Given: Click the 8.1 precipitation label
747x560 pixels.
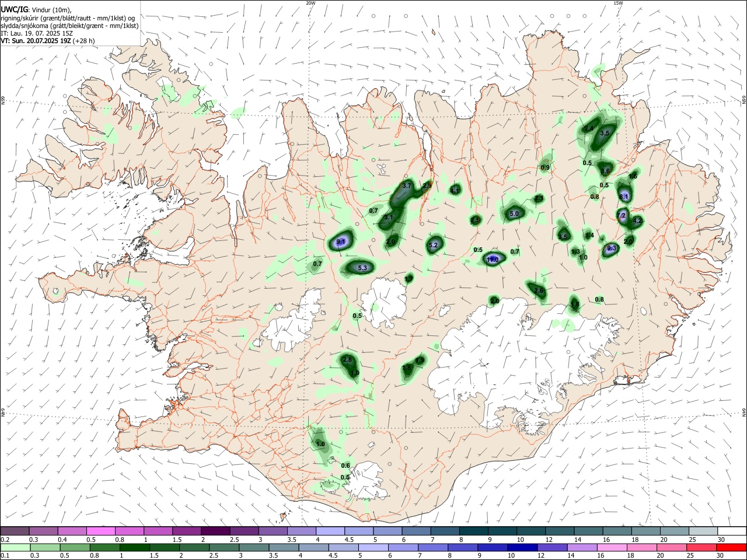Looking at the screenshot, I should click(624, 197).
